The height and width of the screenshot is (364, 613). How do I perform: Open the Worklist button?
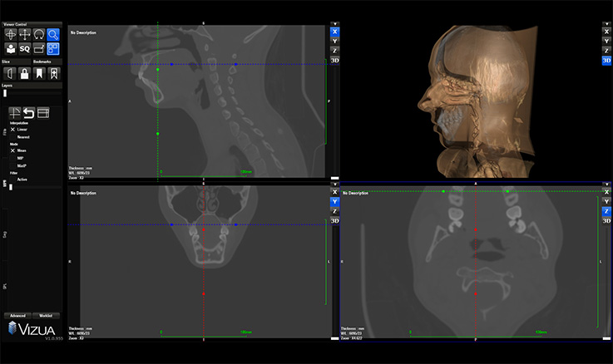[x=47, y=316]
